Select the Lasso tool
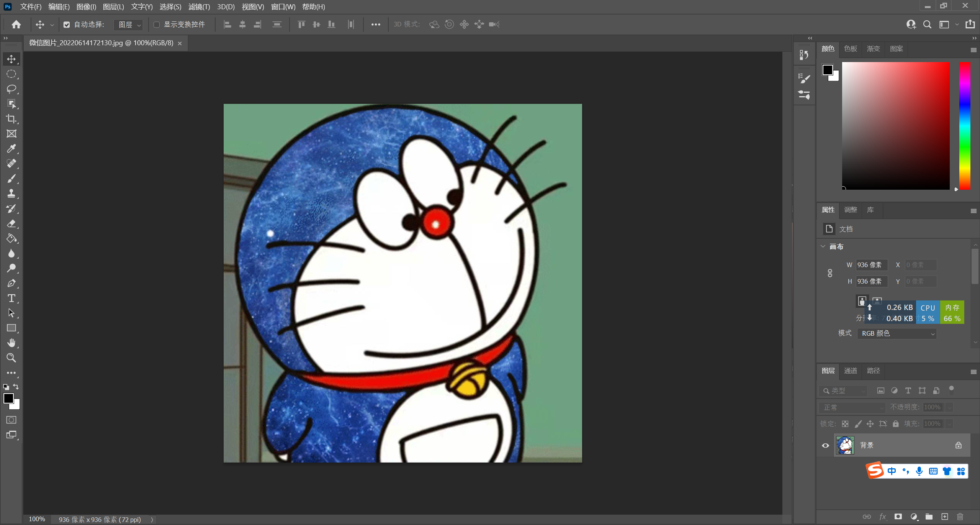Image resolution: width=980 pixels, height=525 pixels. click(x=11, y=89)
